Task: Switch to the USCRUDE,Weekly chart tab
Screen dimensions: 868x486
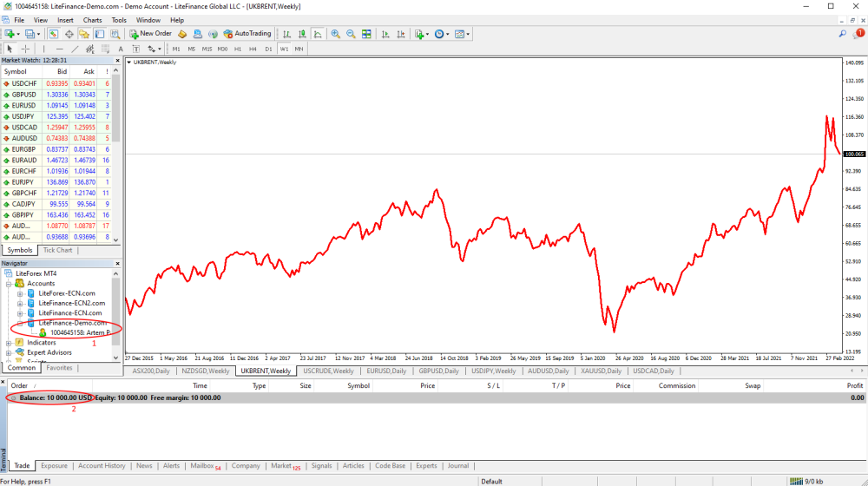Action: [x=328, y=371]
